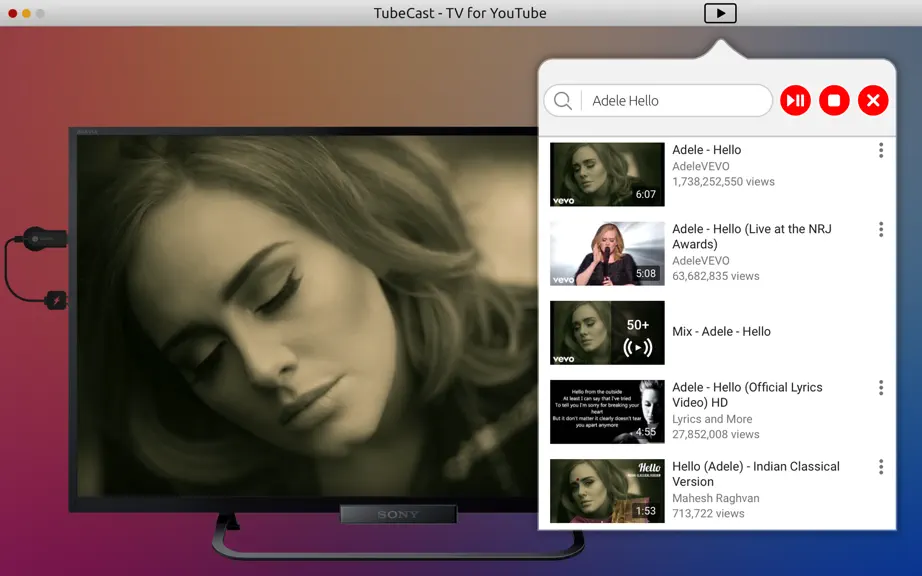The image size is (922, 576).
Task: Stop playback with the red stop button
Action: tap(834, 101)
